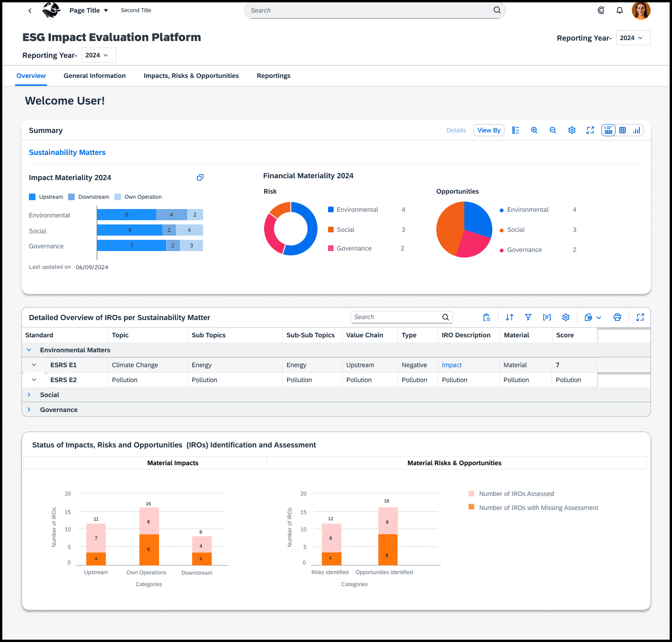672x642 pixels.
Task: Go to Reportings tab
Action: point(273,76)
